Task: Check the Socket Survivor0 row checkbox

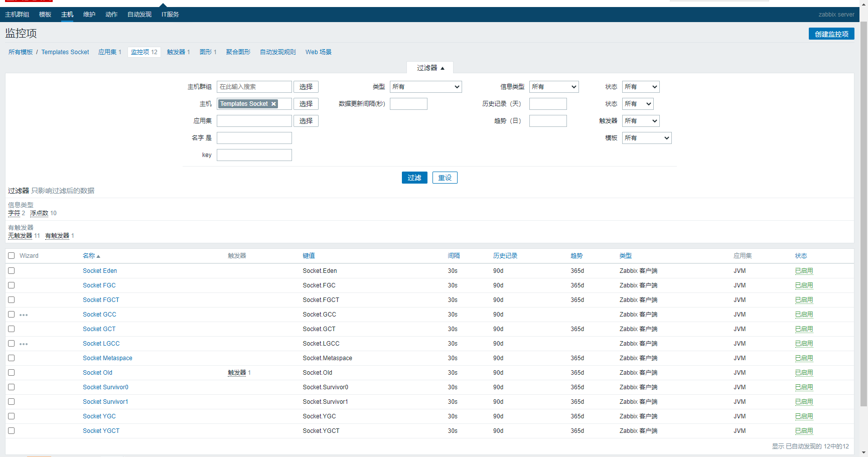Action: [x=12, y=387]
